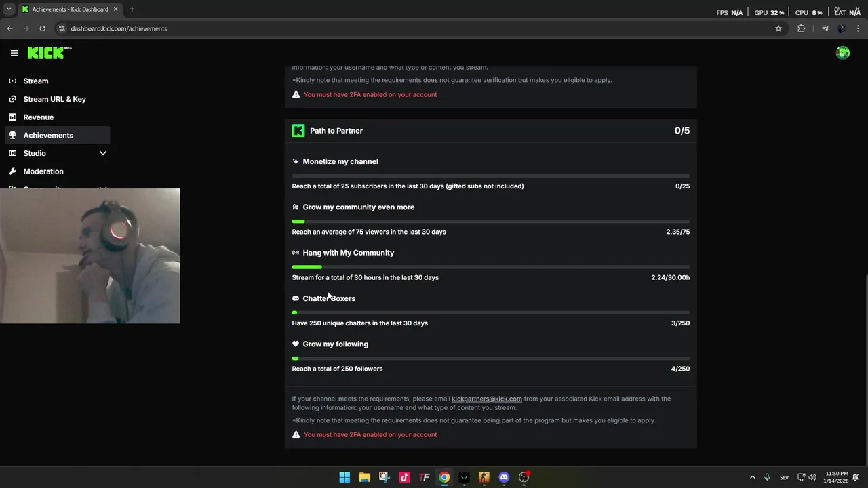Image resolution: width=868 pixels, height=488 pixels.
Task: Click the Grow my community progress bar
Action: 491,221
